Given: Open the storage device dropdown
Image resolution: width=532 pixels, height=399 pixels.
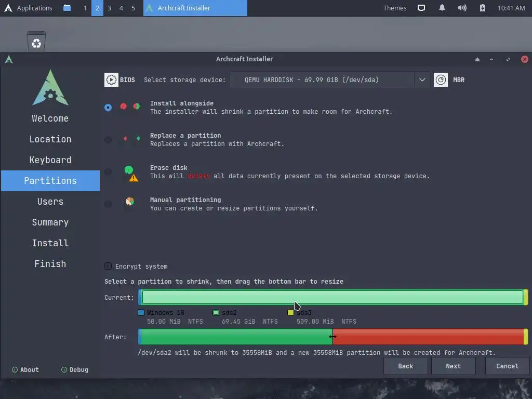Looking at the screenshot, I should point(330,79).
